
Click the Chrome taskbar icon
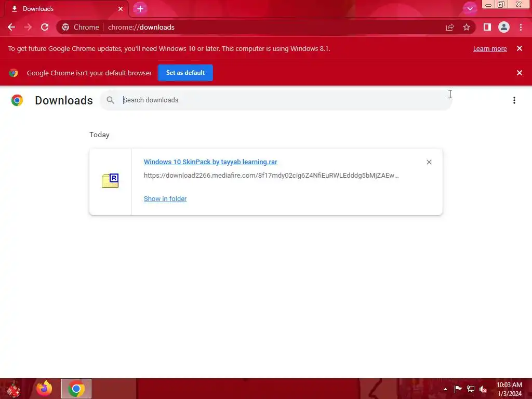click(76, 389)
